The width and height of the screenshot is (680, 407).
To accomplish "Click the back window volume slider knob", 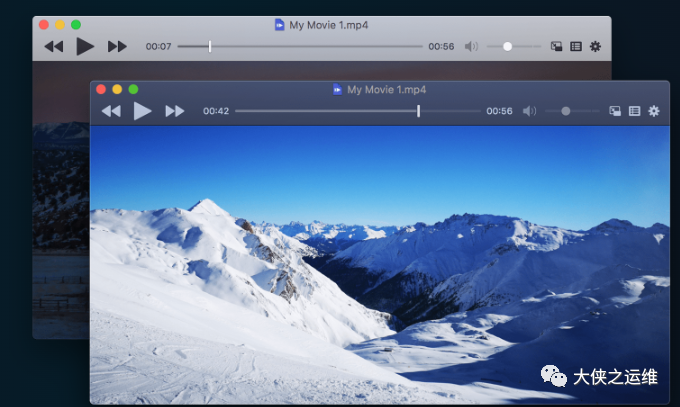I will click(507, 46).
